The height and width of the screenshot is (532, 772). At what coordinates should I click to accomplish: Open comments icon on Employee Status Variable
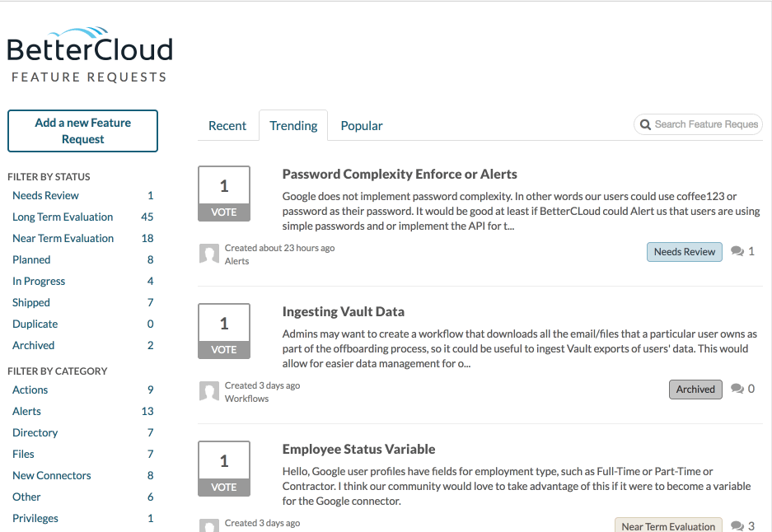[737, 525]
